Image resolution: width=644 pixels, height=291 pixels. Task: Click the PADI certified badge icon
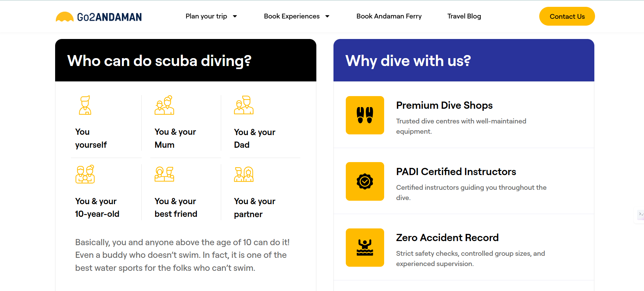[365, 181]
